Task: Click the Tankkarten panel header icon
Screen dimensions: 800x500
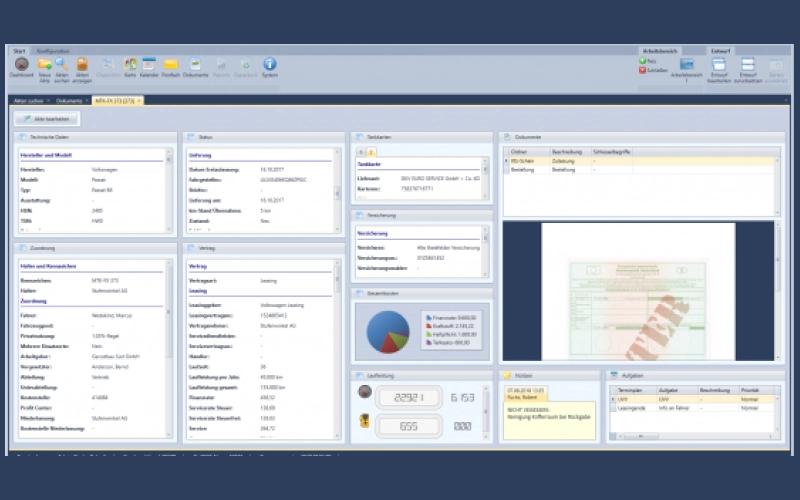Action: click(x=359, y=137)
